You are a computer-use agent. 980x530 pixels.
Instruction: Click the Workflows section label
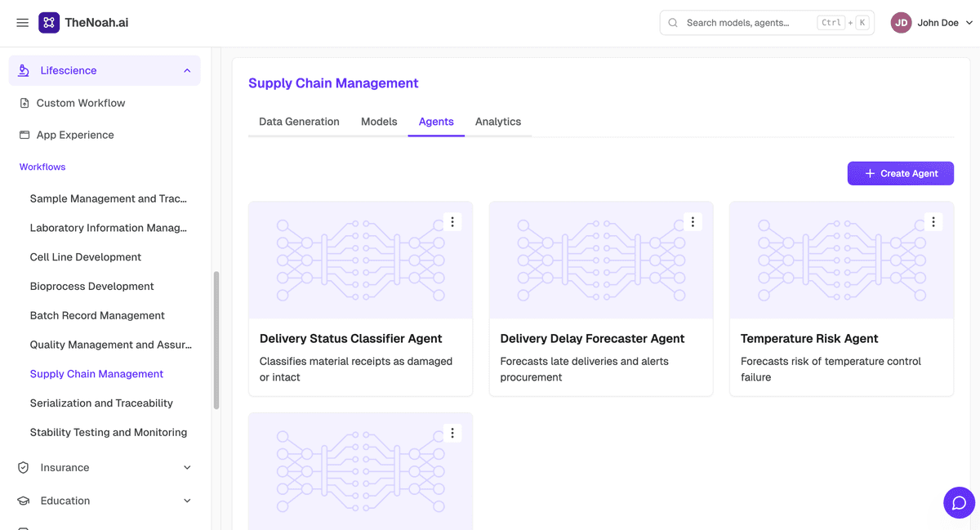click(x=42, y=167)
